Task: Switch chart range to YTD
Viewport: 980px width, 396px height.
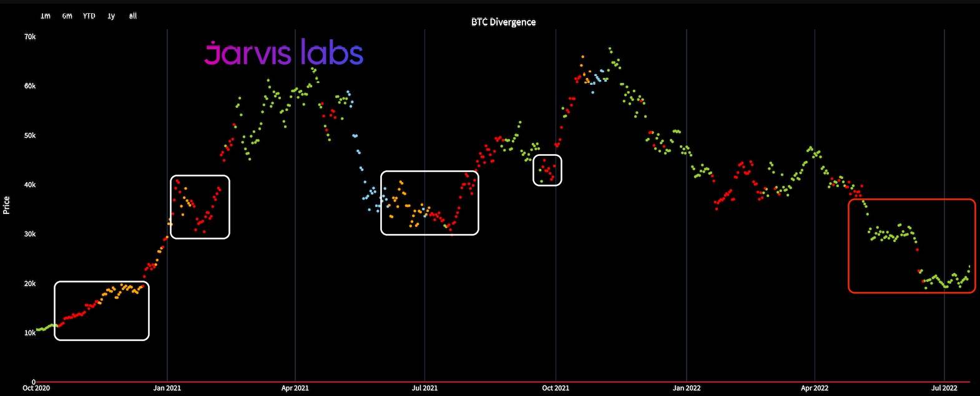Action: [89, 16]
